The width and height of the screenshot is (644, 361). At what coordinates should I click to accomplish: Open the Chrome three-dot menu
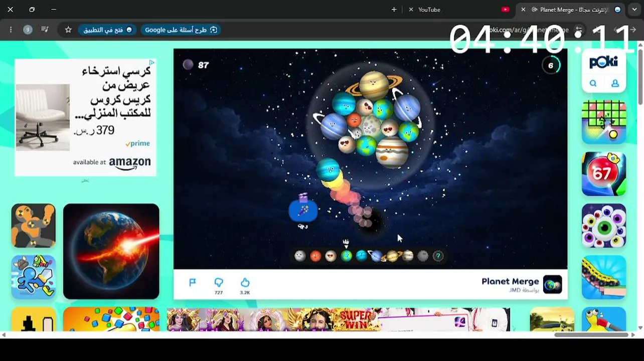pos(11,30)
